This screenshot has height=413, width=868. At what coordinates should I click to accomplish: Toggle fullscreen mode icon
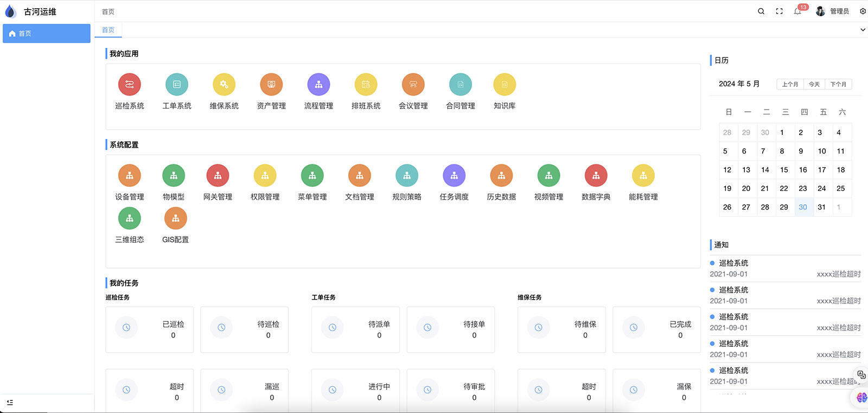pyautogui.click(x=779, y=11)
